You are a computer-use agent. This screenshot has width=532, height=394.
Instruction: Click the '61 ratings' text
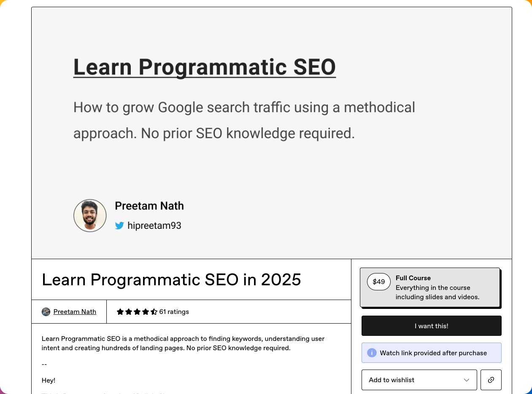pyautogui.click(x=174, y=312)
